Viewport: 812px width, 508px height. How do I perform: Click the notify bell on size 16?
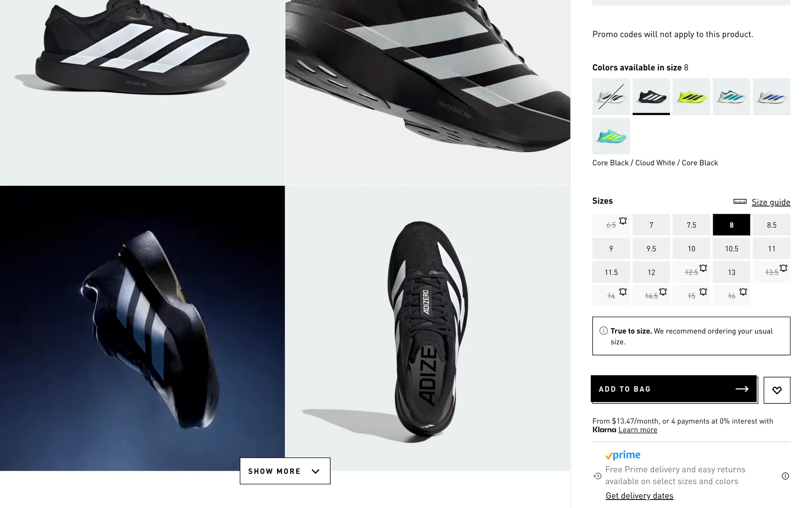tap(743, 292)
